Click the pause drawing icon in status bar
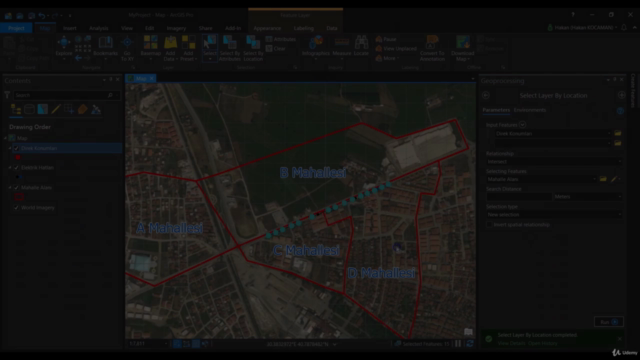The height and width of the screenshot is (360, 640). tap(458, 344)
